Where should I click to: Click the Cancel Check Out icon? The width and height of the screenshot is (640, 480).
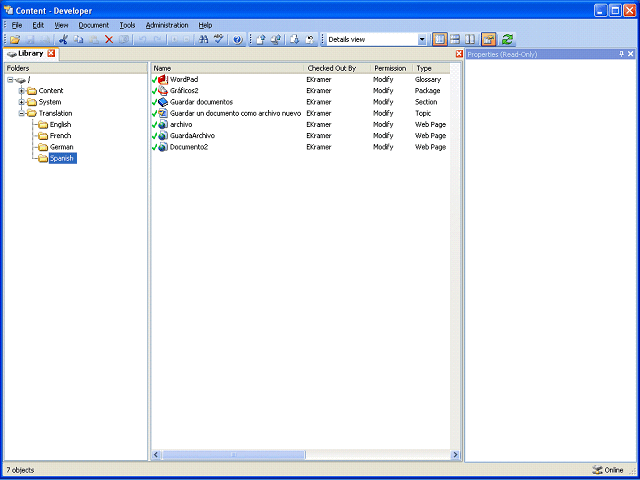coord(310,40)
